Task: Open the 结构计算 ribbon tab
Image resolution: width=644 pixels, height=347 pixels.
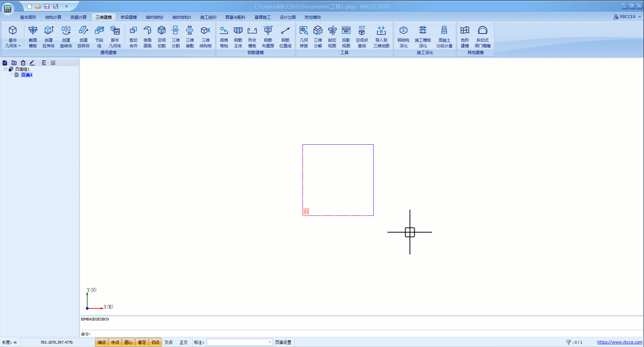Action: click(53, 17)
